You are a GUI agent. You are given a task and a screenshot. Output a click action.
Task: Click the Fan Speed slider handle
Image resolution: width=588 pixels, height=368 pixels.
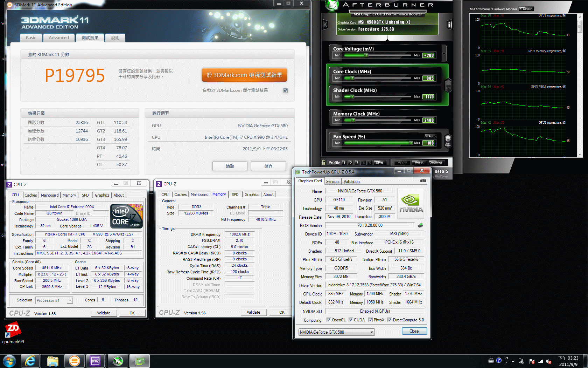[411, 143]
